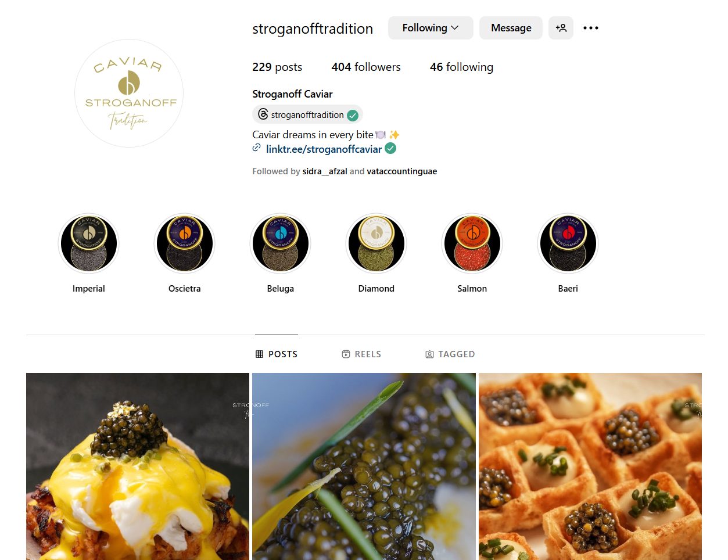Open the Imperial story highlight
This screenshot has width=728, height=560.
pyautogui.click(x=89, y=243)
